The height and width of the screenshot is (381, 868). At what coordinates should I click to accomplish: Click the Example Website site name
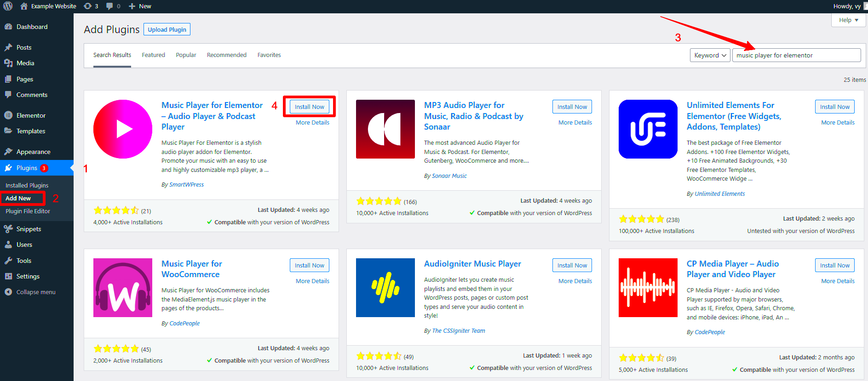[x=54, y=6]
